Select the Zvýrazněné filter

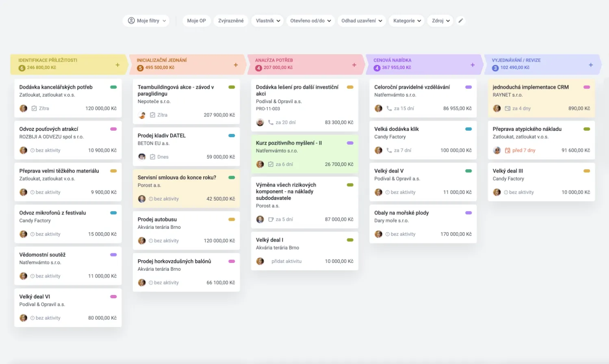231,21
